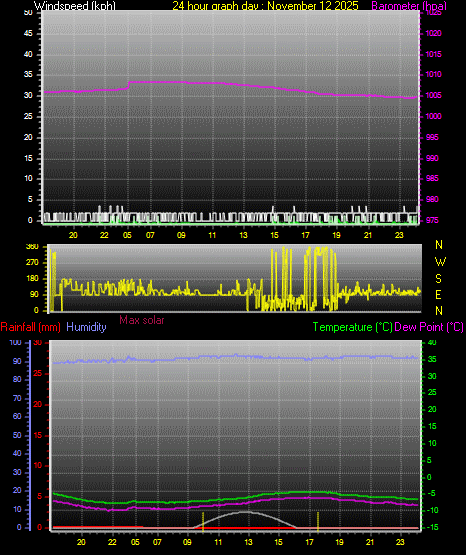Select the 1020 barometer scale value
Image resolution: width=466 pixels, height=555 pixels.
point(433,33)
